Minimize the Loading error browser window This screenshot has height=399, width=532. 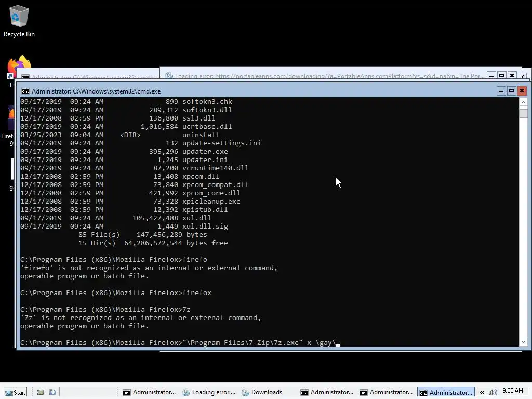(x=491, y=76)
